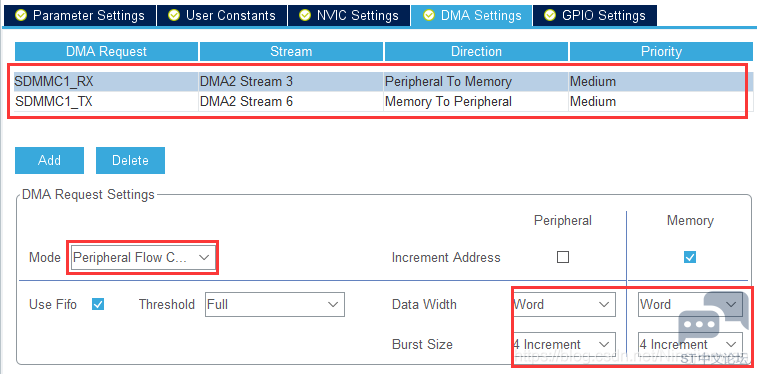Click the DMA2 Stream 3 cell
The height and width of the screenshot is (374, 757).
(291, 82)
